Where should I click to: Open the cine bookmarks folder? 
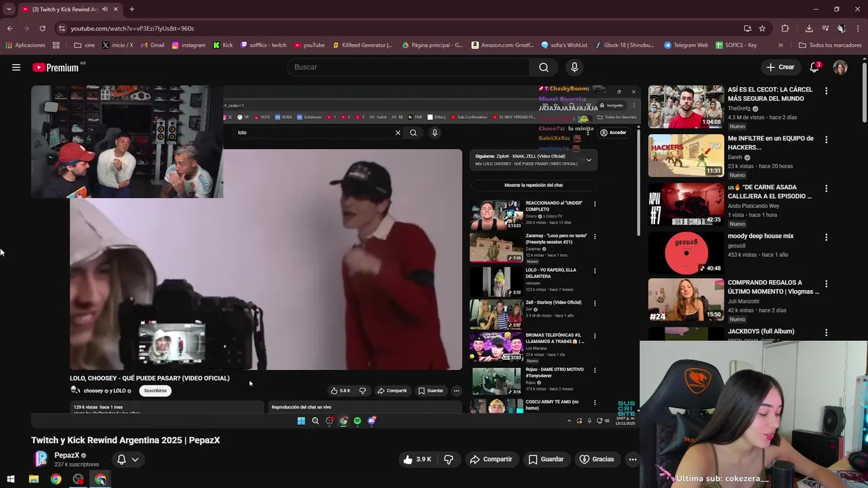[84, 45]
